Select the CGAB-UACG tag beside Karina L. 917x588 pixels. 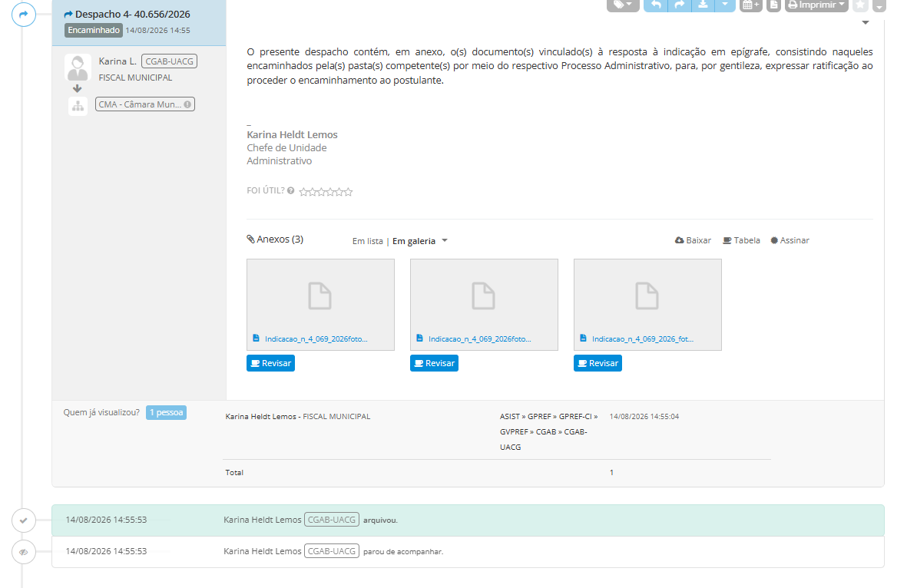pos(169,61)
